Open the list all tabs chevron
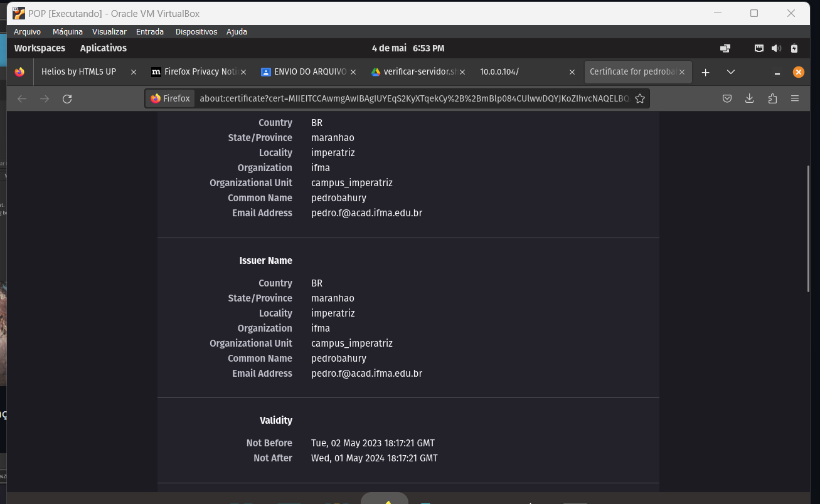The image size is (820, 504). coord(730,72)
